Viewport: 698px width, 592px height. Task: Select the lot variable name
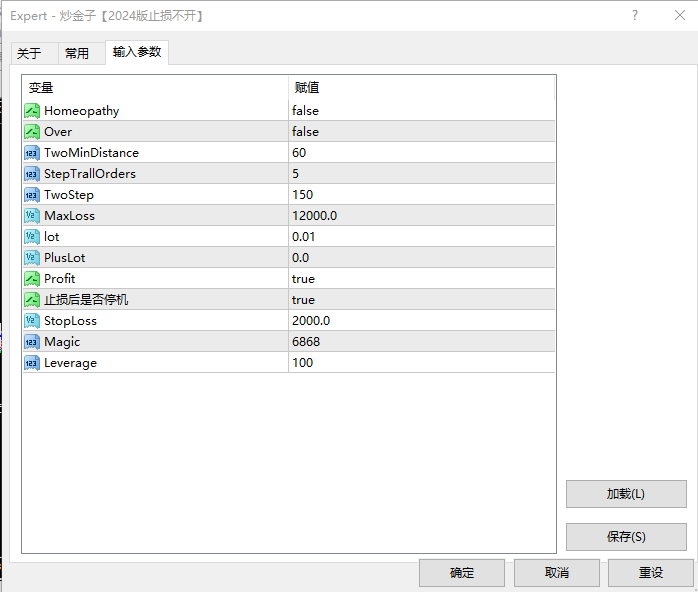[x=52, y=236]
